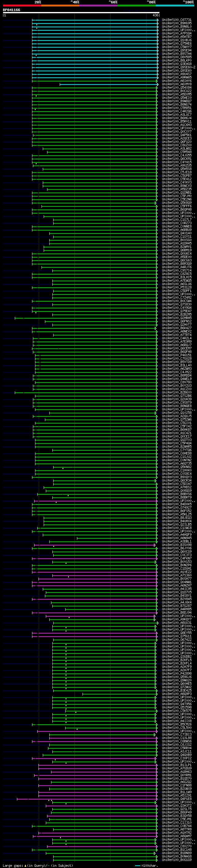Click the label UniRef100_C1FN88

(176, 785)
